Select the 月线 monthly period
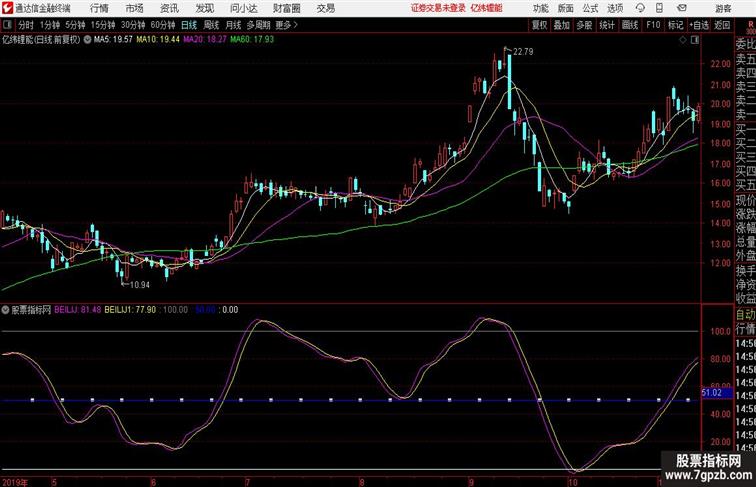The height and width of the screenshot is (487, 756). [x=233, y=25]
